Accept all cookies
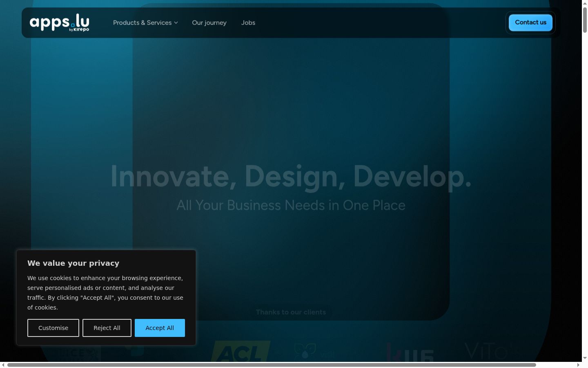 (x=160, y=328)
